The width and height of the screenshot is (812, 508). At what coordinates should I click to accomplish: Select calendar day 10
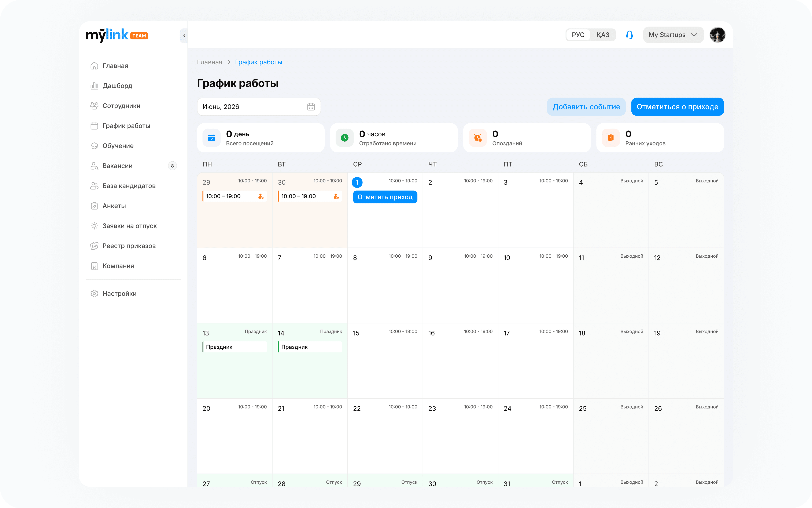pyautogui.click(x=536, y=286)
